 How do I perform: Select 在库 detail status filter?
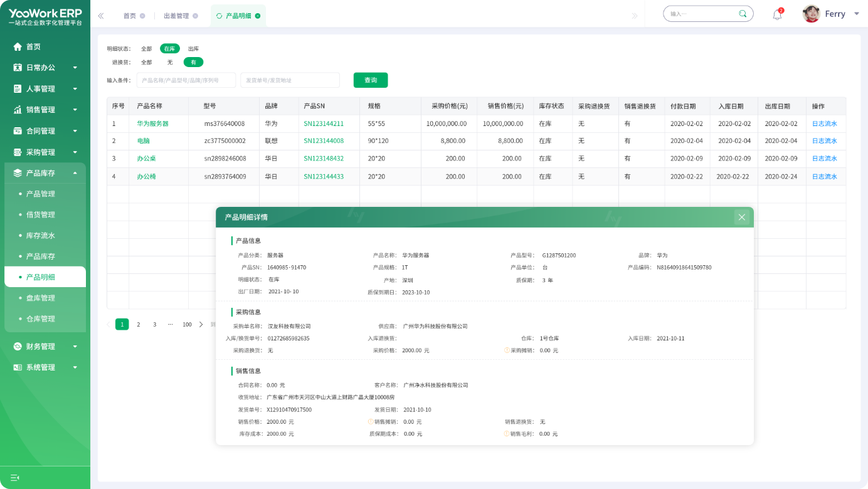click(x=169, y=48)
